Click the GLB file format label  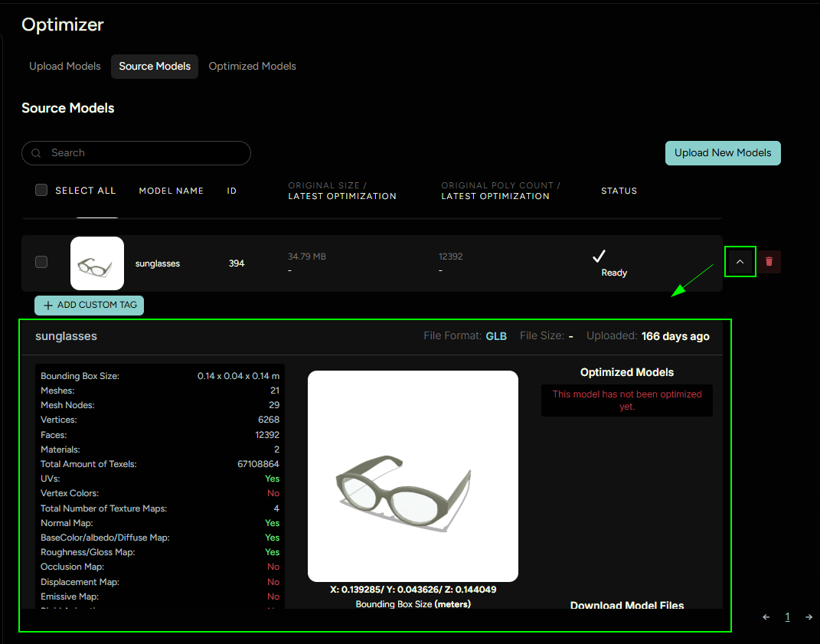pos(496,336)
